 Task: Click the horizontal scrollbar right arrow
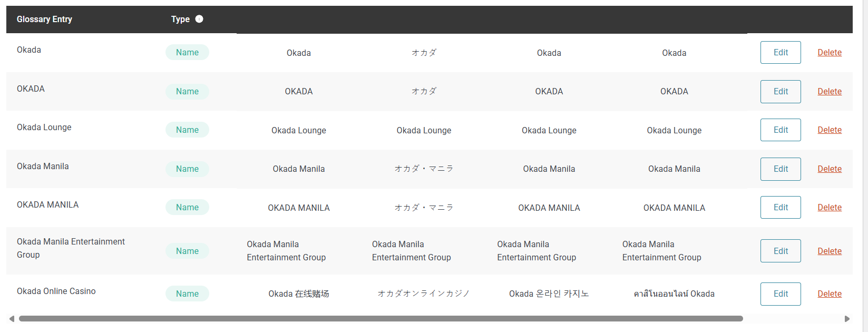pyautogui.click(x=847, y=319)
